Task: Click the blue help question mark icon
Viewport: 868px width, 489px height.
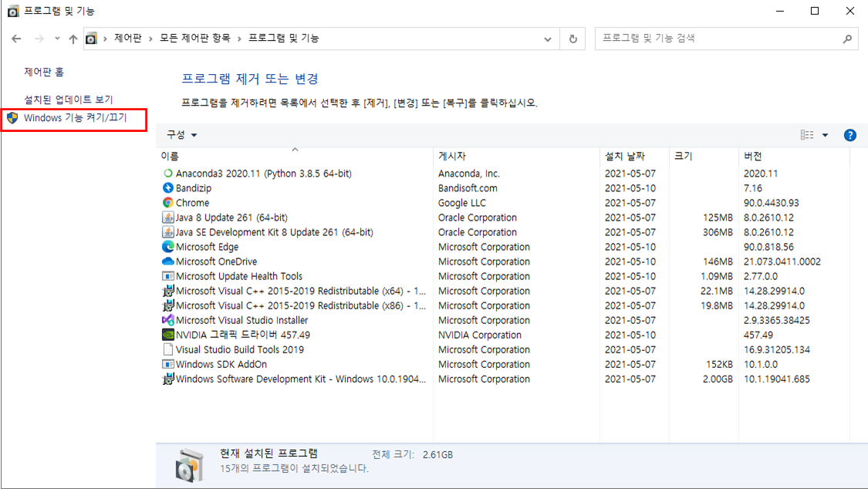Action: (x=849, y=135)
